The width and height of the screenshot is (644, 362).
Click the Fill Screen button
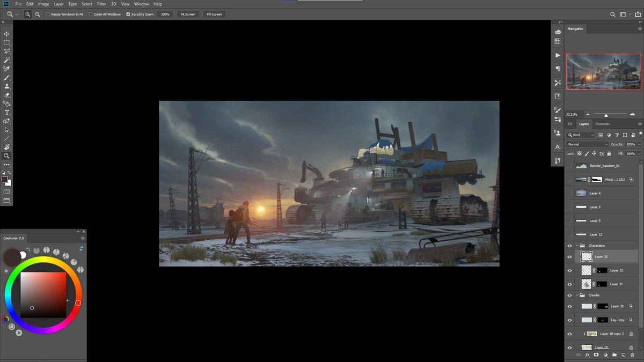[214, 14]
